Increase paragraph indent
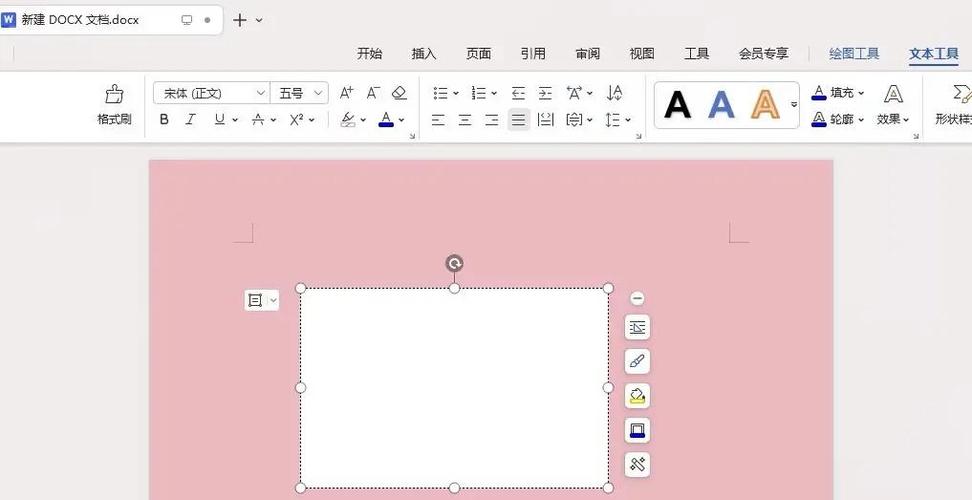972x500 pixels. (545, 94)
